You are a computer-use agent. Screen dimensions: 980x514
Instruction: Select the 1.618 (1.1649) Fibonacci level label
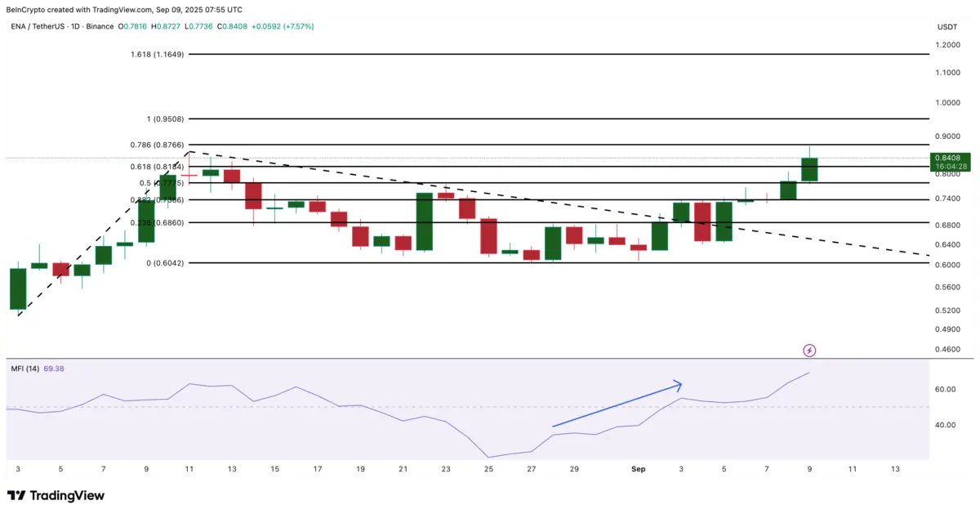[158, 54]
